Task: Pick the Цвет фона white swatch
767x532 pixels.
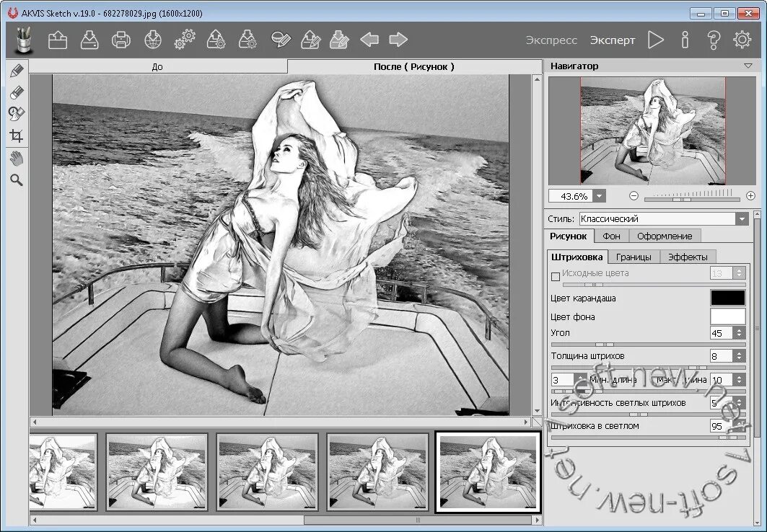Action: tap(727, 316)
